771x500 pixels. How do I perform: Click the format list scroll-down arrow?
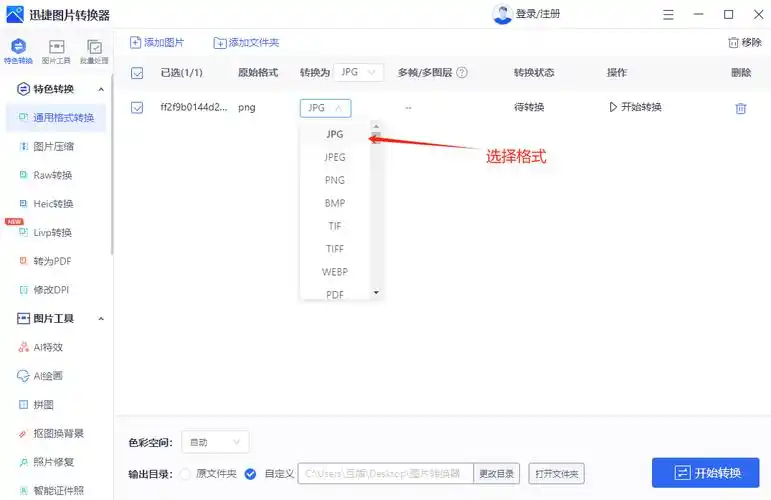pyautogui.click(x=376, y=293)
